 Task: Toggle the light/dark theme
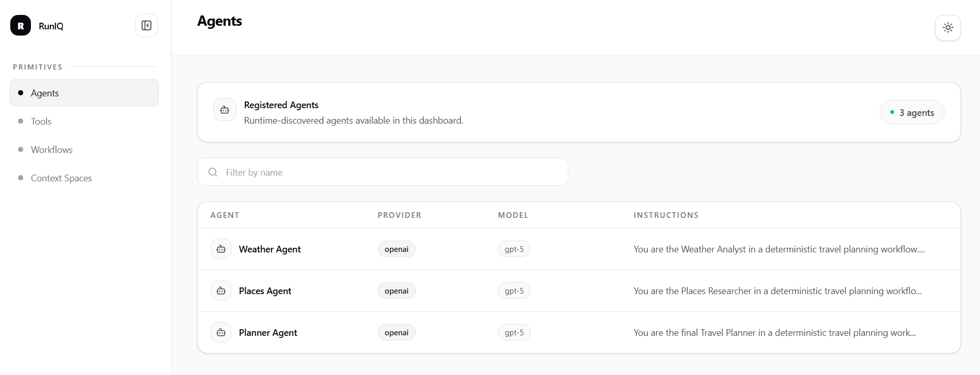(948, 27)
